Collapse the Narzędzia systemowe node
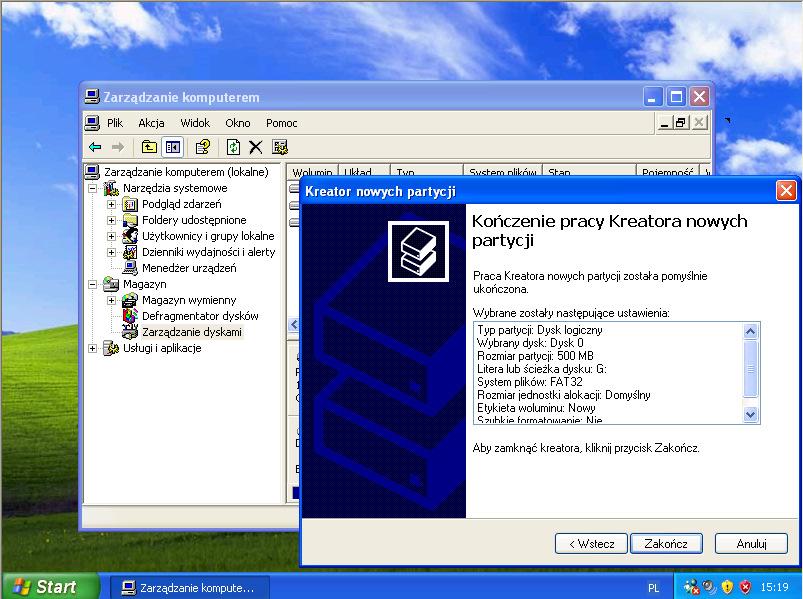The height and width of the screenshot is (599, 803). 93,188
